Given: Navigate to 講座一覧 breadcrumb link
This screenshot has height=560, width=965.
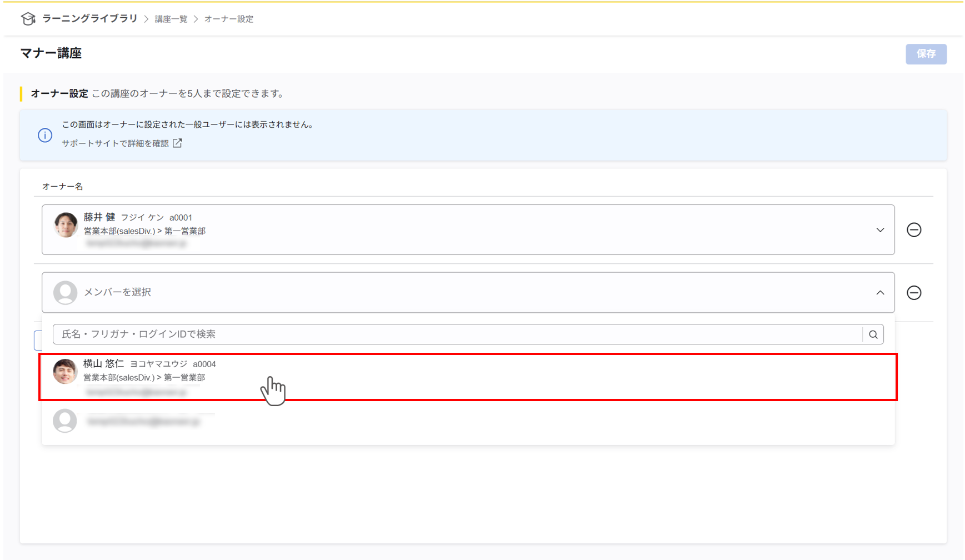Looking at the screenshot, I should [x=171, y=19].
